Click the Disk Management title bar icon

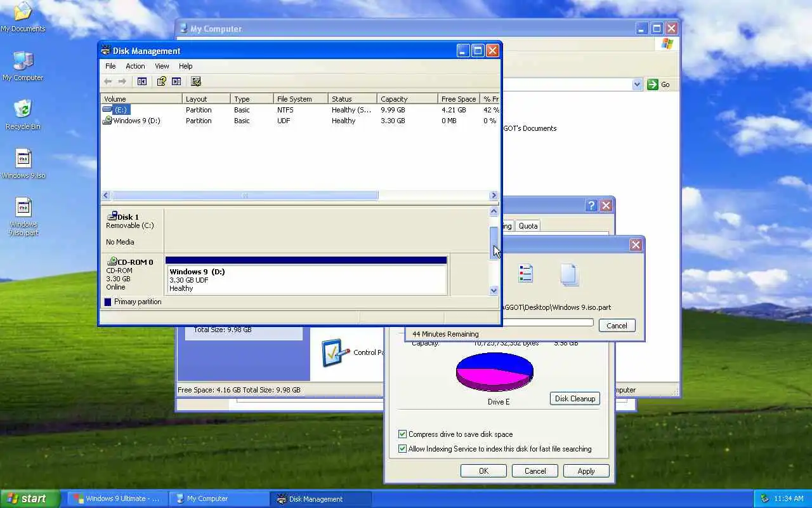[106, 51]
